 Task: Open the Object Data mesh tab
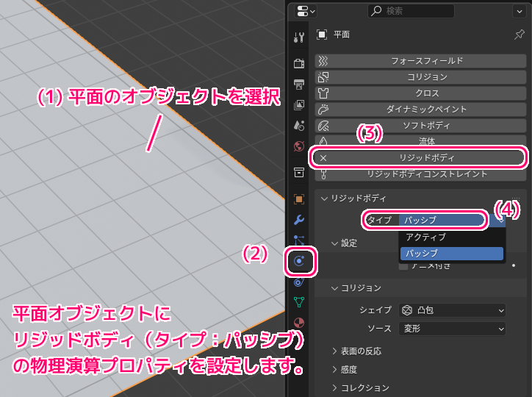[x=299, y=301]
